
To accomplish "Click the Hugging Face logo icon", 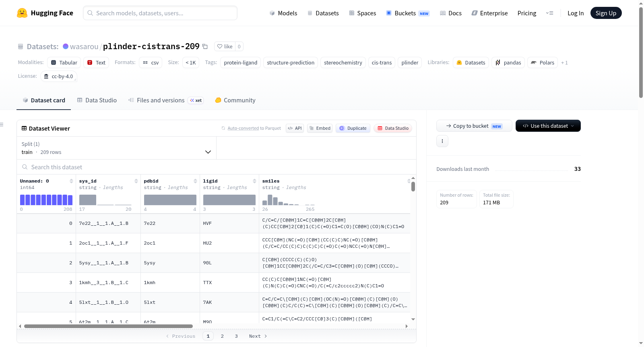I will tap(22, 13).
